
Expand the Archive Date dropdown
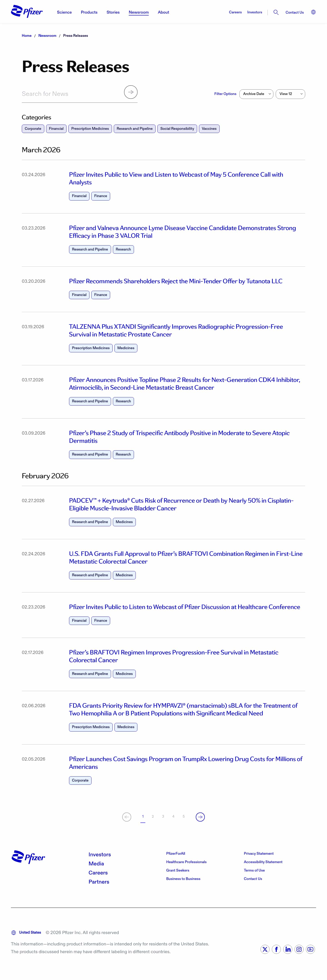(256, 94)
